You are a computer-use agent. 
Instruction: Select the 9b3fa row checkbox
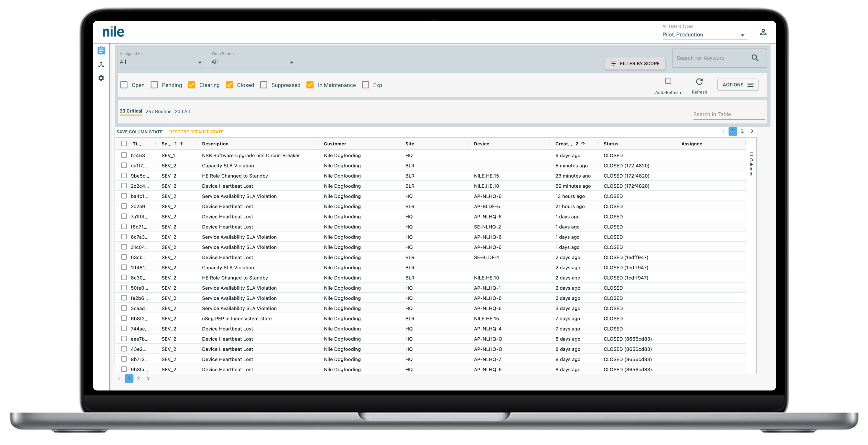point(124,369)
